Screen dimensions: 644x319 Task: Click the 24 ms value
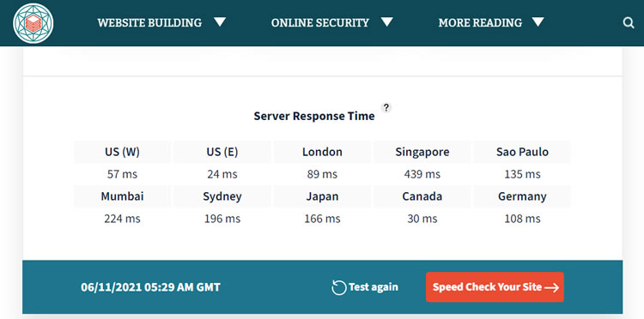(222, 174)
